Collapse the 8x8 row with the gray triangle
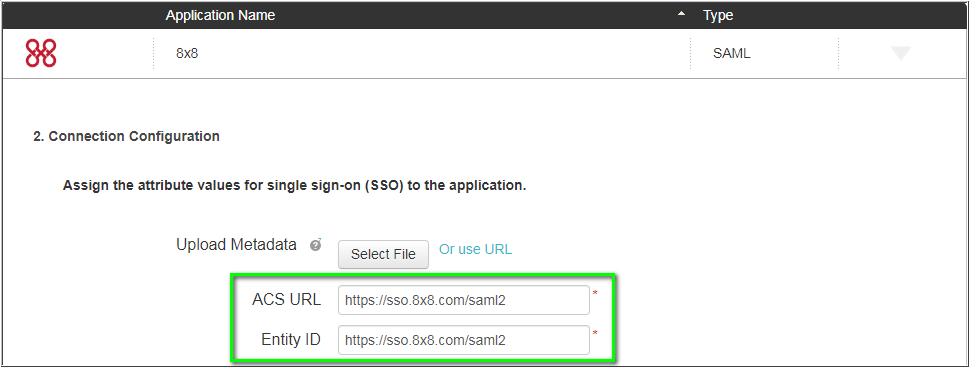 point(900,54)
